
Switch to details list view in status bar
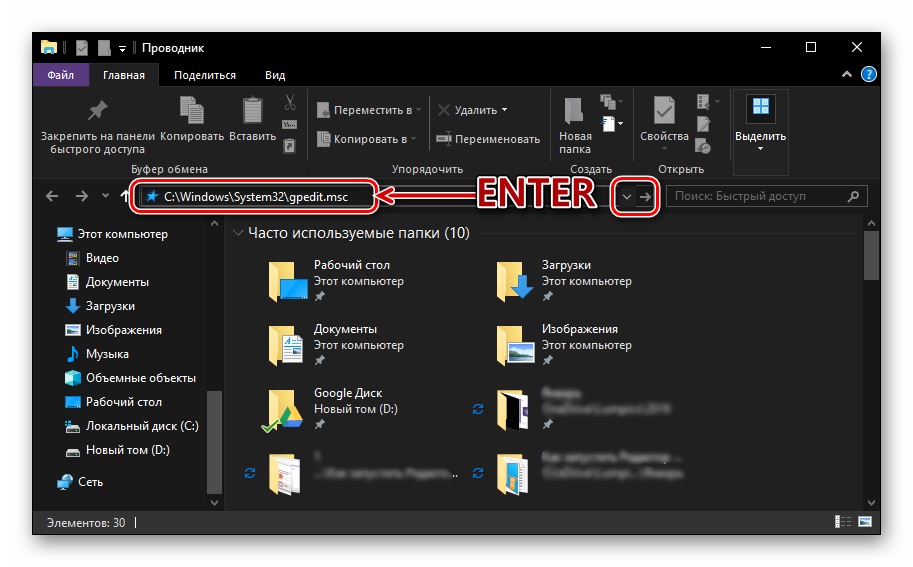coord(843,522)
